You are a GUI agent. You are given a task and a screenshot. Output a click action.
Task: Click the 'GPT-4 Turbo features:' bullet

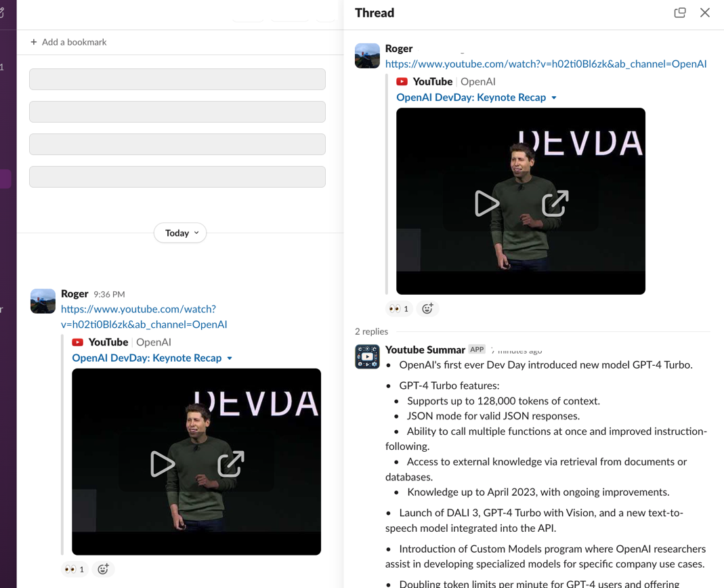(x=449, y=385)
